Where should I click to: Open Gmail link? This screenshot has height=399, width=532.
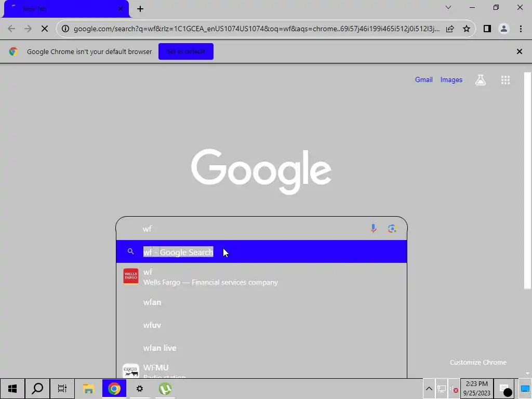424,79
